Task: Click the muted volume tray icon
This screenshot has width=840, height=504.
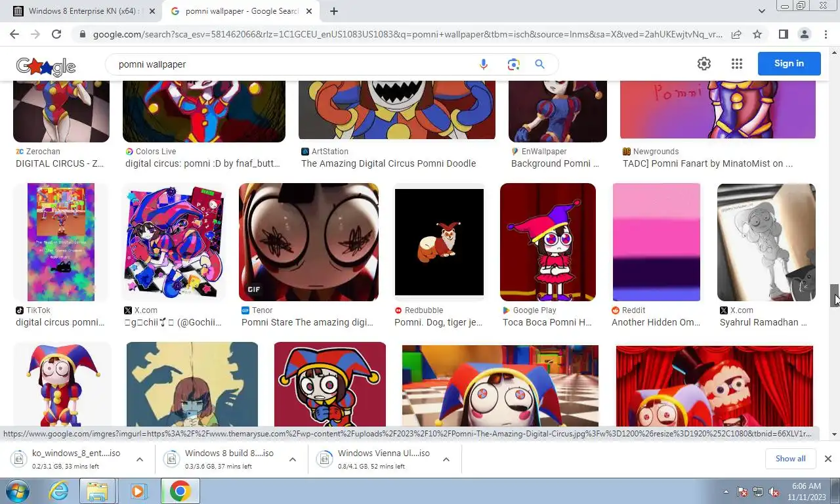Action: (x=774, y=492)
